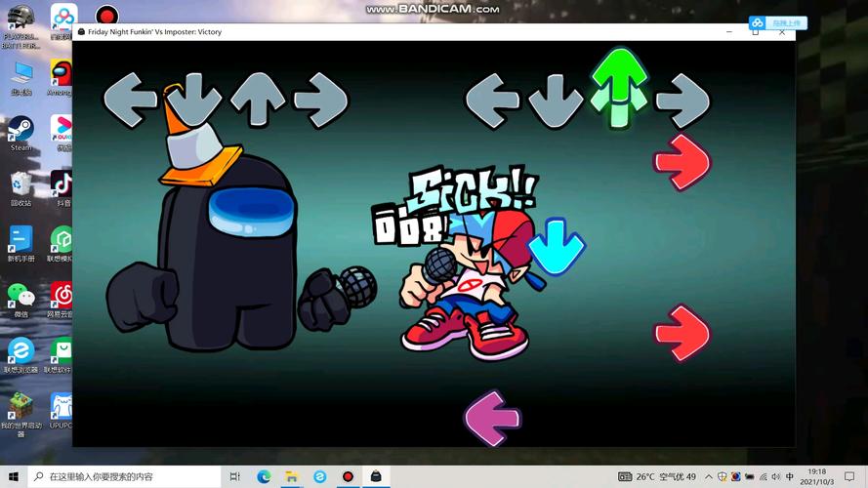Viewport: 868px width, 488px height.
Task: Toggle the 中 input method indicator
Action: tap(790, 476)
